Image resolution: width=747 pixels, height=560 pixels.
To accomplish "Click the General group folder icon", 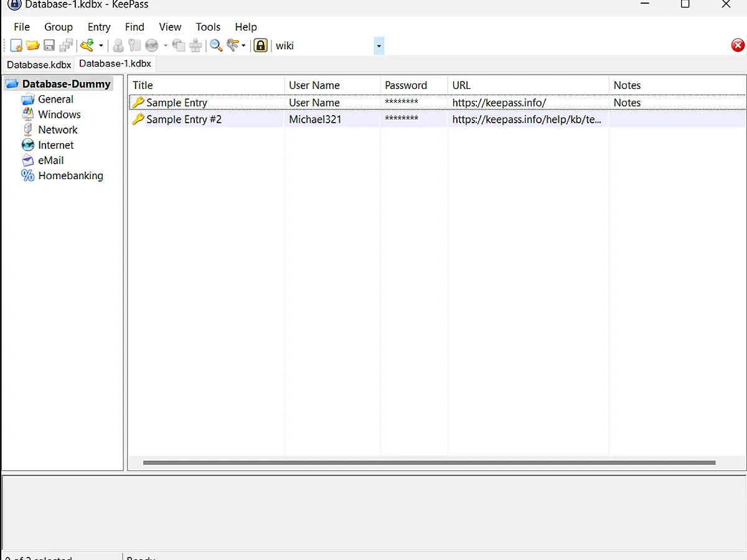I will pos(27,100).
